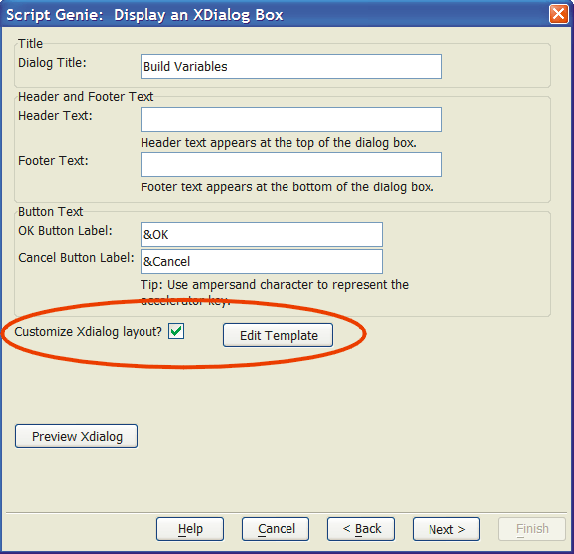Uncheck the Customize Xdialog layout checkbox
Image resolution: width=574 pixels, height=554 pixels.
pyautogui.click(x=176, y=331)
